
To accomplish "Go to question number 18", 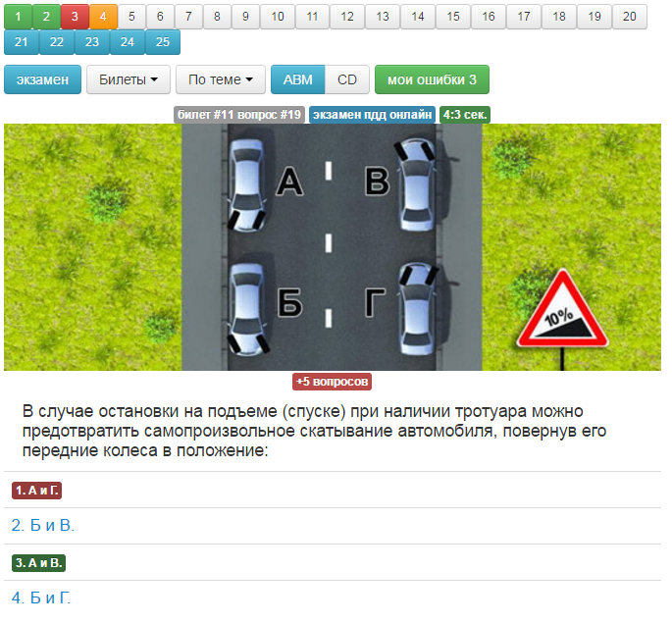I will (x=559, y=17).
